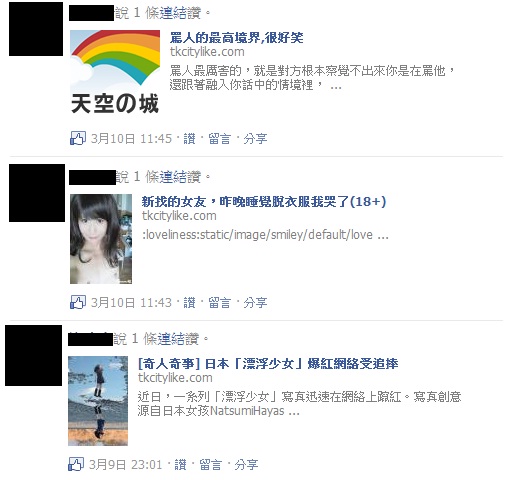Click thumbs-up icon on 3月10日 11:45 post
The width and height of the screenshot is (520, 480).
click(78, 138)
